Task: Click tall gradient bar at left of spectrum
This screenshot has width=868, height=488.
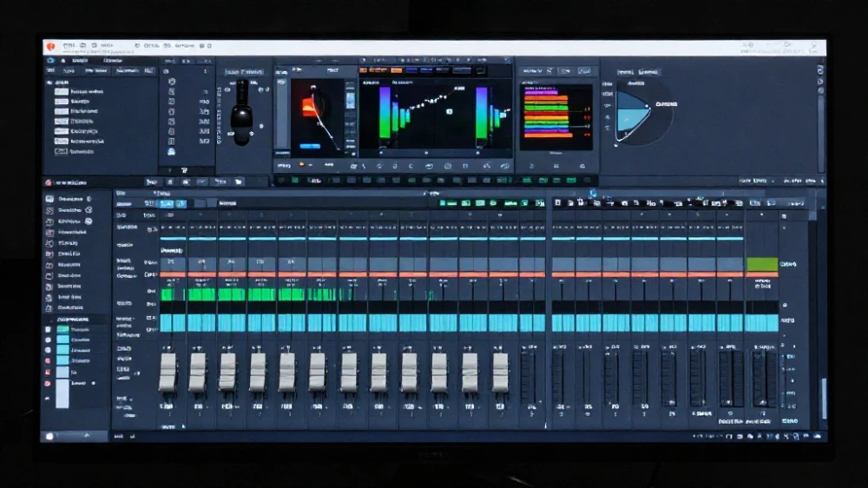Action: [x=385, y=113]
